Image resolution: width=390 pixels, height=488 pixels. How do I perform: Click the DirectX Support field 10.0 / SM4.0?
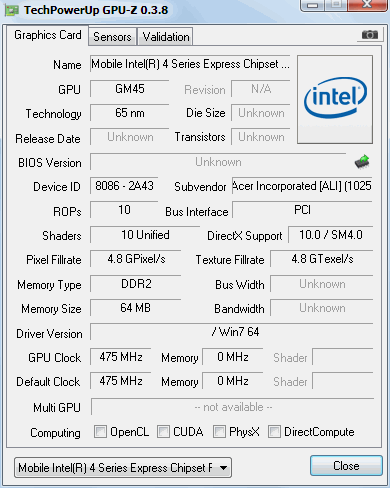[x=331, y=235]
